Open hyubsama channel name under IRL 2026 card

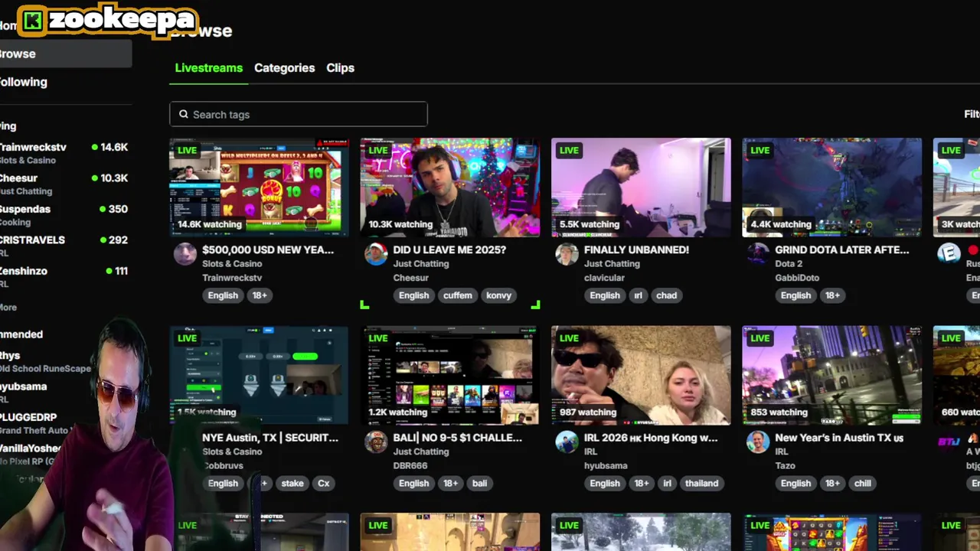[x=606, y=465]
